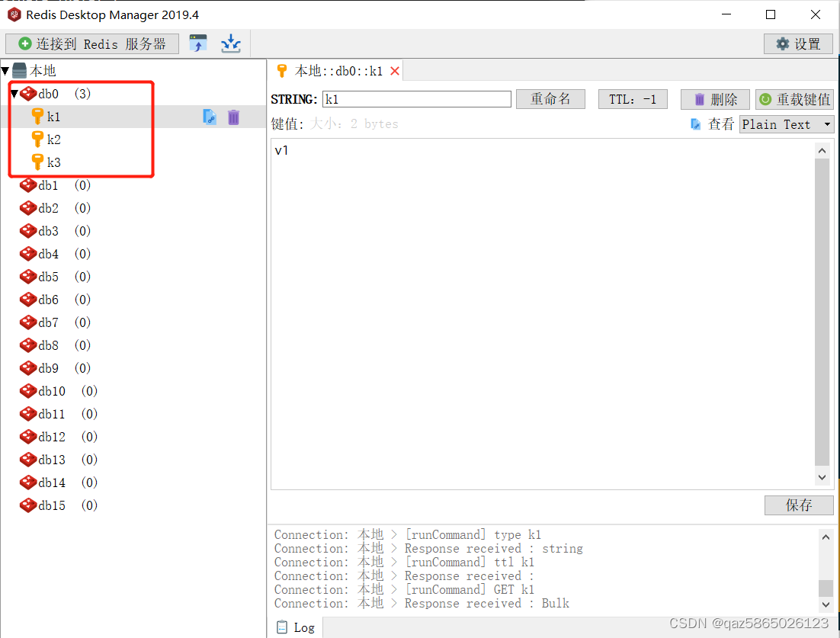840x638 pixels.
Task: Click the 'Response received : string' log line
Action: pyautogui.click(x=428, y=549)
